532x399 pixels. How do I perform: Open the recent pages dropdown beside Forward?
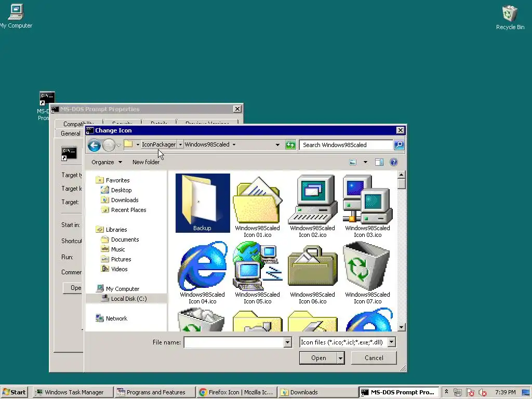tap(119, 145)
